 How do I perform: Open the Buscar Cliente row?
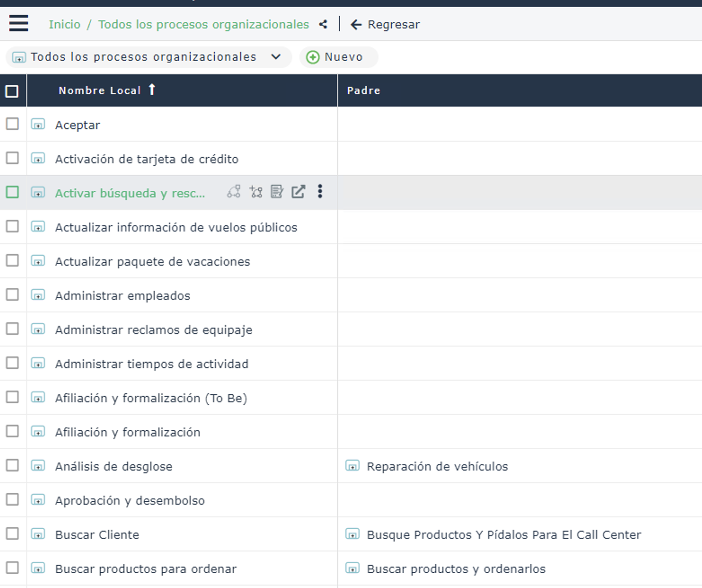pyautogui.click(x=97, y=535)
